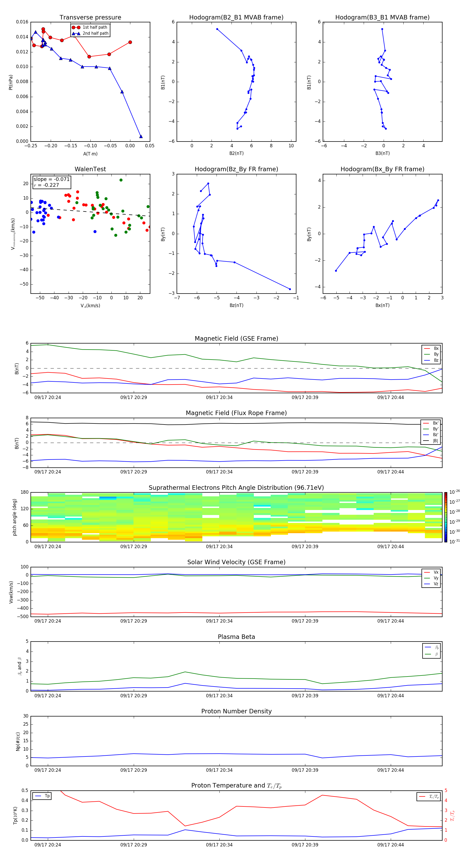Click '09/17 20:24' tick under Plasma Beta
Image resolution: width=473 pixels, height=868 pixels.
click(48, 695)
